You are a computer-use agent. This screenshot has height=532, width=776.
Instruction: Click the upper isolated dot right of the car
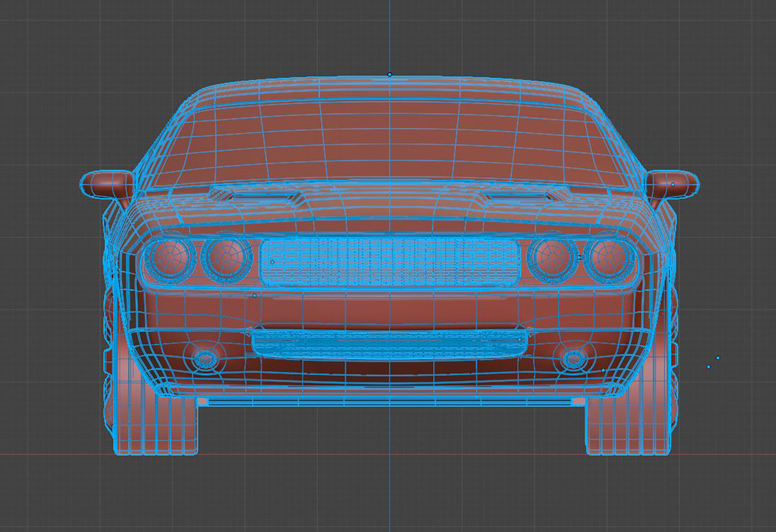pos(718,358)
